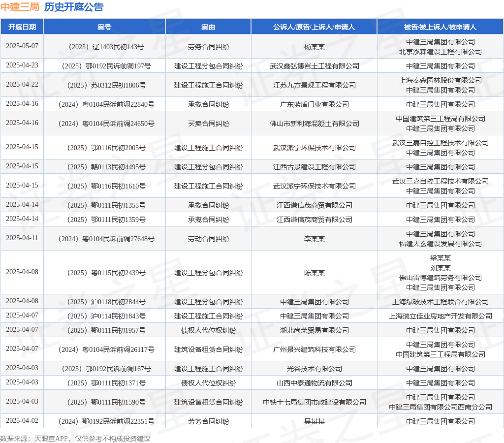Screen dimensions: 504x443
Task: Click the 案号 column header
Action: 104,27
